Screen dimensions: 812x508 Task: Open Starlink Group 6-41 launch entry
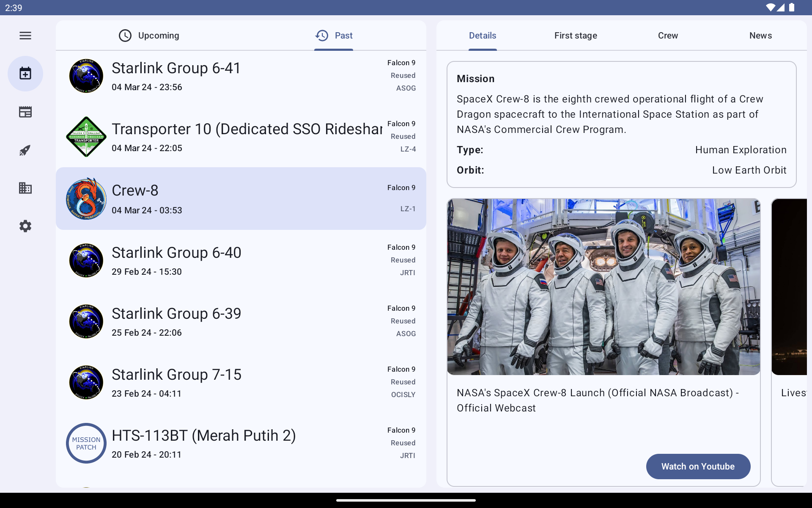tap(241, 76)
